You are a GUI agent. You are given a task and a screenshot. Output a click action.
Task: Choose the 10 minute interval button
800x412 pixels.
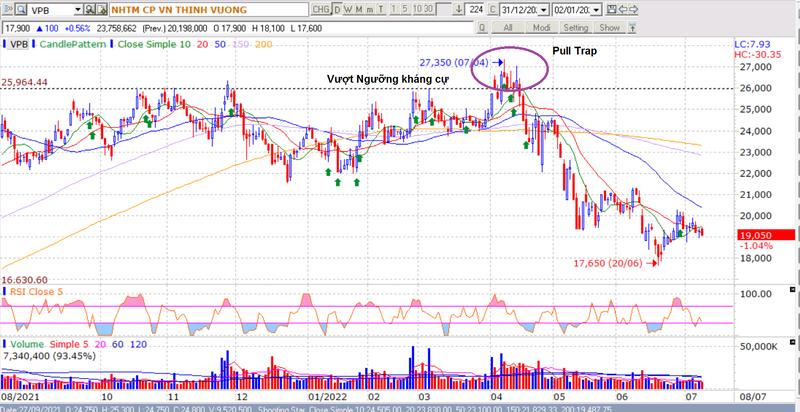pos(417,9)
